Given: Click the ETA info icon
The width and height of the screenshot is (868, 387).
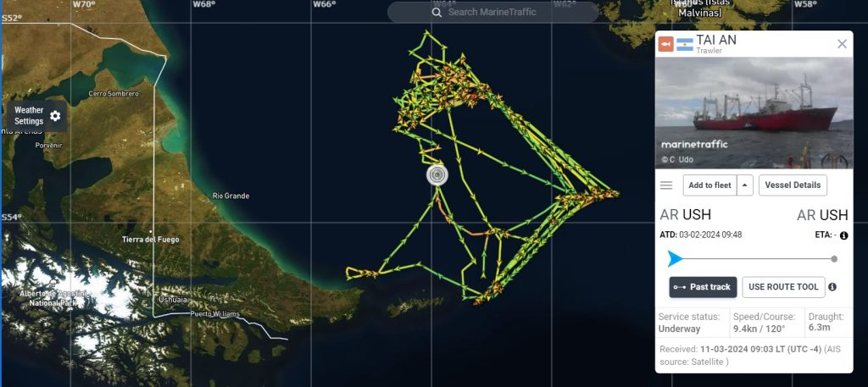Looking at the screenshot, I should pyautogui.click(x=843, y=235).
